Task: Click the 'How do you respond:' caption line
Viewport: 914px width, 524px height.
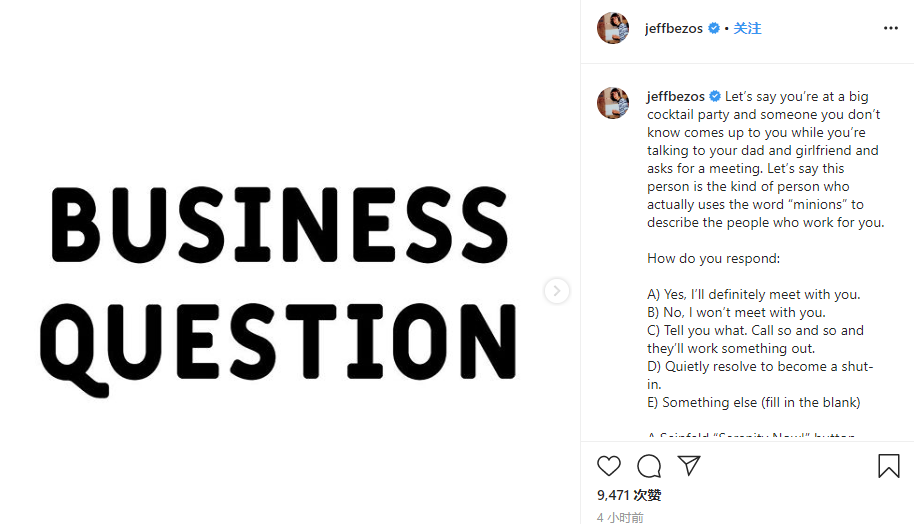Action: click(712, 258)
